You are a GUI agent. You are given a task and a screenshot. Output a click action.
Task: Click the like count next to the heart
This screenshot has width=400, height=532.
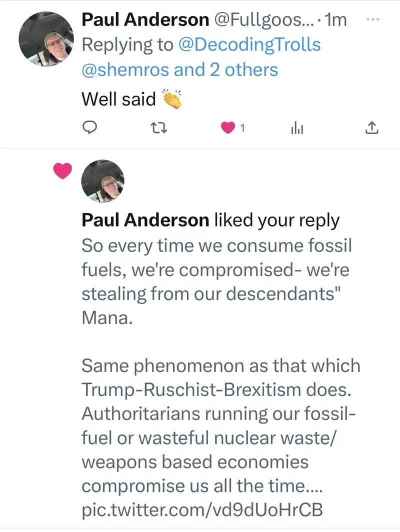point(242,128)
